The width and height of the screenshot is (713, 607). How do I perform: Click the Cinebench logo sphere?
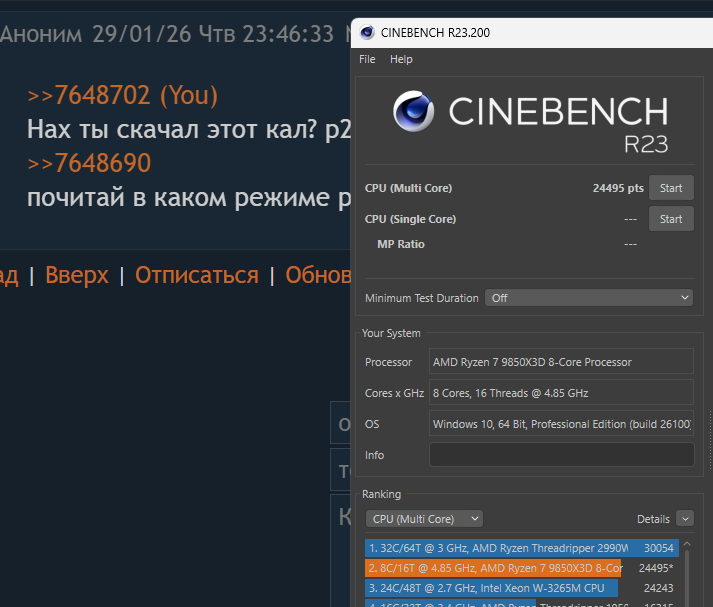click(x=413, y=111)
